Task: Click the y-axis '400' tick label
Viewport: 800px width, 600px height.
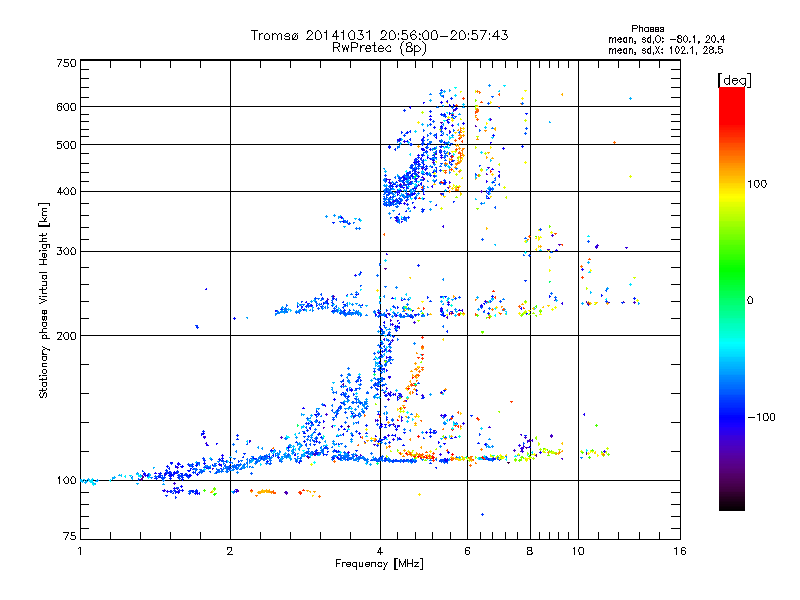Action: point(66,192)
